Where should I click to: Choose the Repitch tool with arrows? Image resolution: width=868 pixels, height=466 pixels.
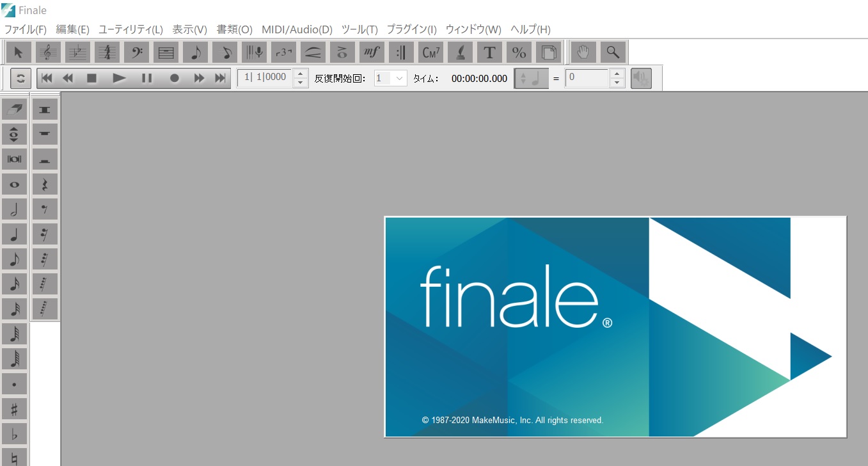[14, 134]
